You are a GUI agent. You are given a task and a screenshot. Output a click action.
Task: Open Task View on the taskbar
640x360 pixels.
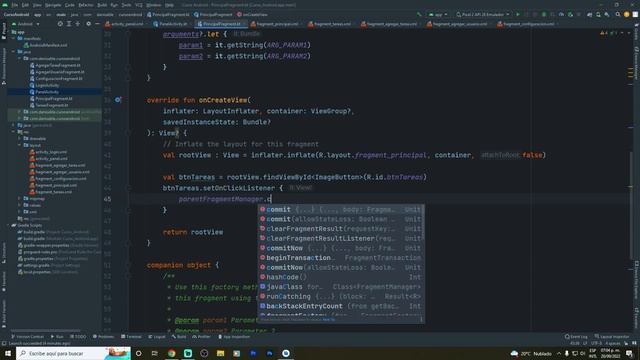click(155, 353)
